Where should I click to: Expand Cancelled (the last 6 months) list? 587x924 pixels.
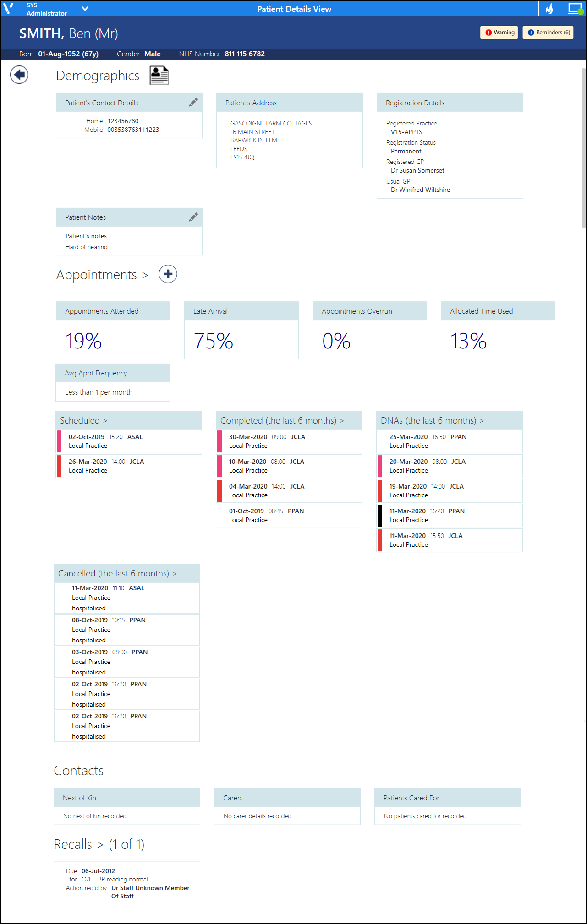[x=117, y=573]
